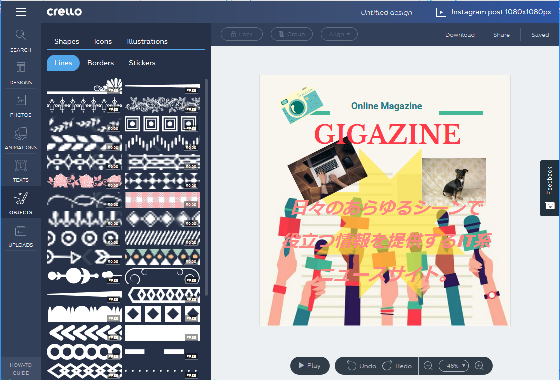Select the Online Magazine heading text

click(386, 106)
